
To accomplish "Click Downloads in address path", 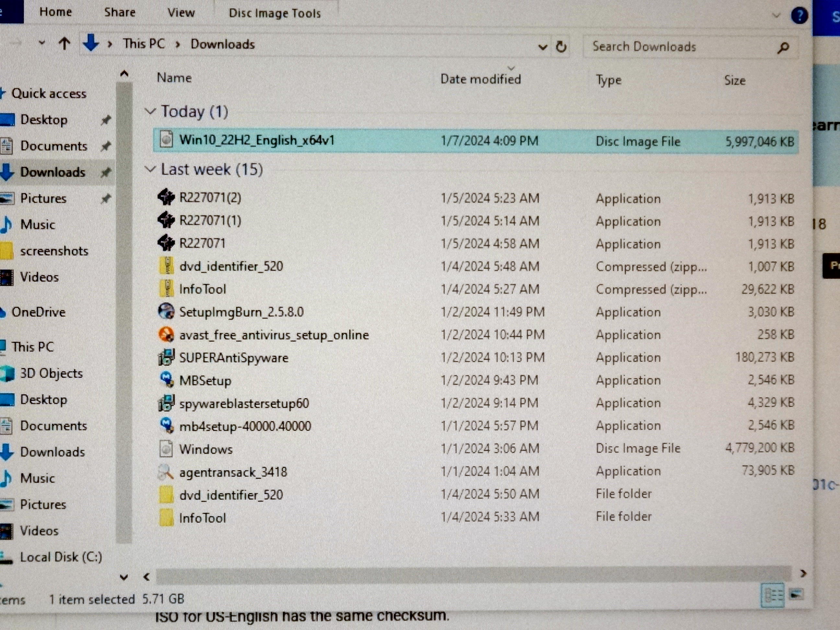I will click(223, 44).
